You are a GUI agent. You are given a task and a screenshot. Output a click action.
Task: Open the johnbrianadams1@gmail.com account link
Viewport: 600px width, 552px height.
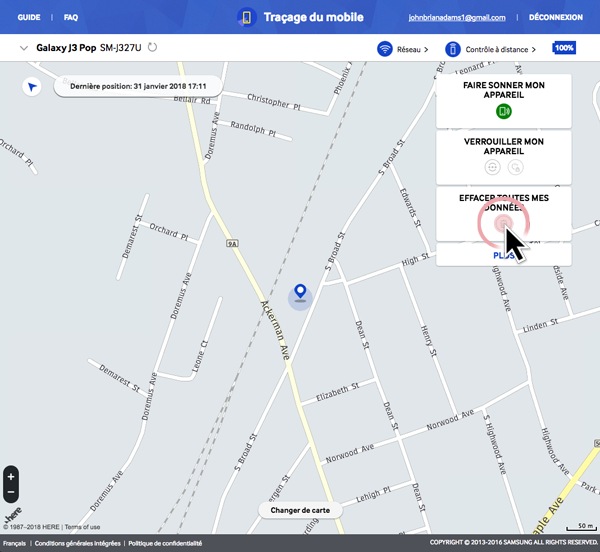point(457,18)
